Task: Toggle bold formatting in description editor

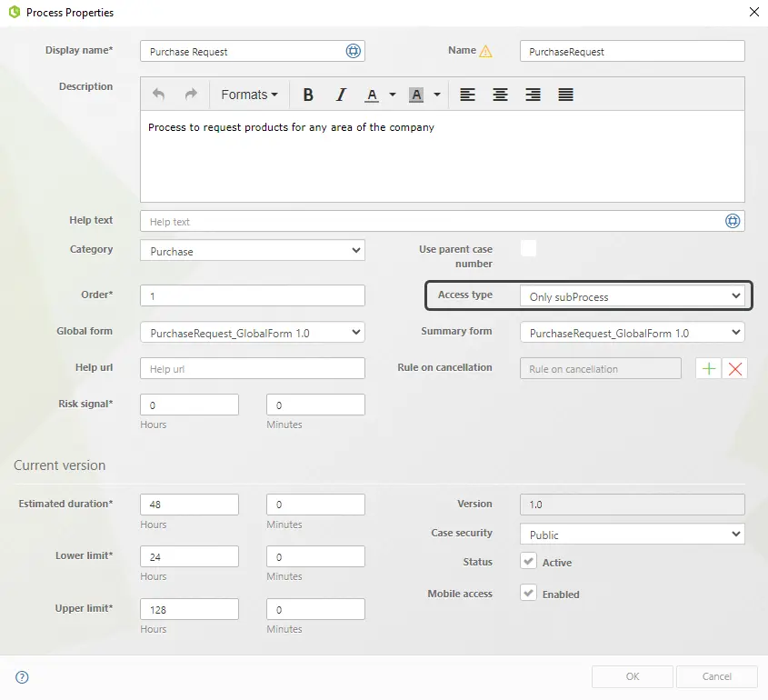Action: pos(307,95)
